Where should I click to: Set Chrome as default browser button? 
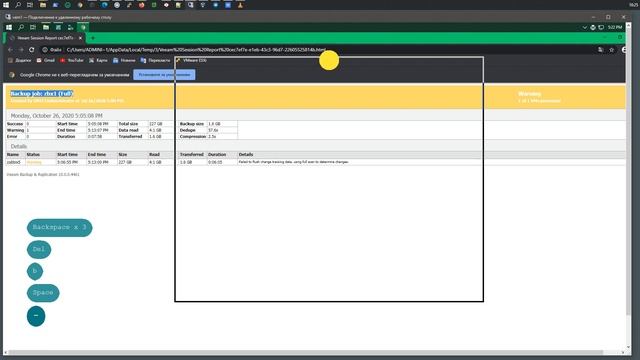(164, 75)
